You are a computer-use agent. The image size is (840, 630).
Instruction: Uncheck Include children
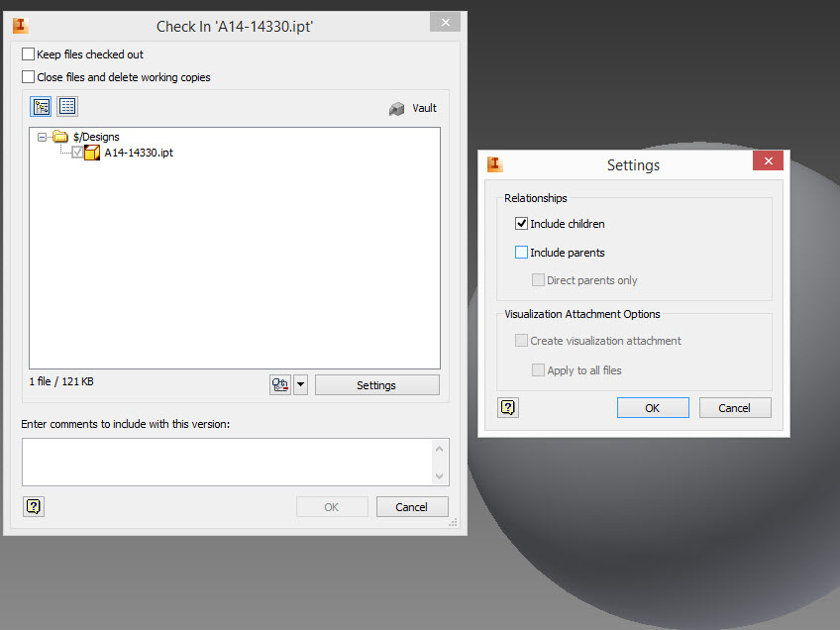point(521,224)
